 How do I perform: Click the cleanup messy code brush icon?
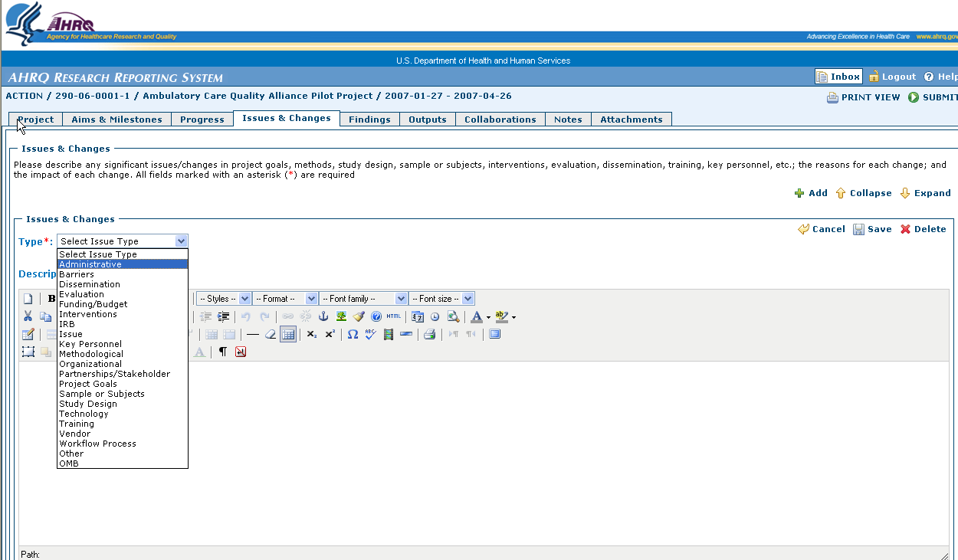[x=359, y=316]
